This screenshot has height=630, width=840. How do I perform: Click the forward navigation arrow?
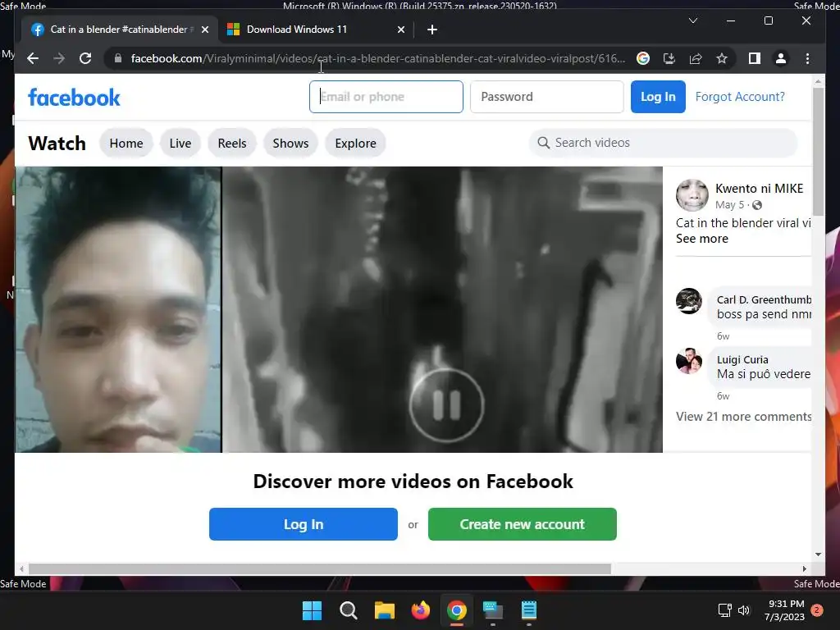pos(59,58)
